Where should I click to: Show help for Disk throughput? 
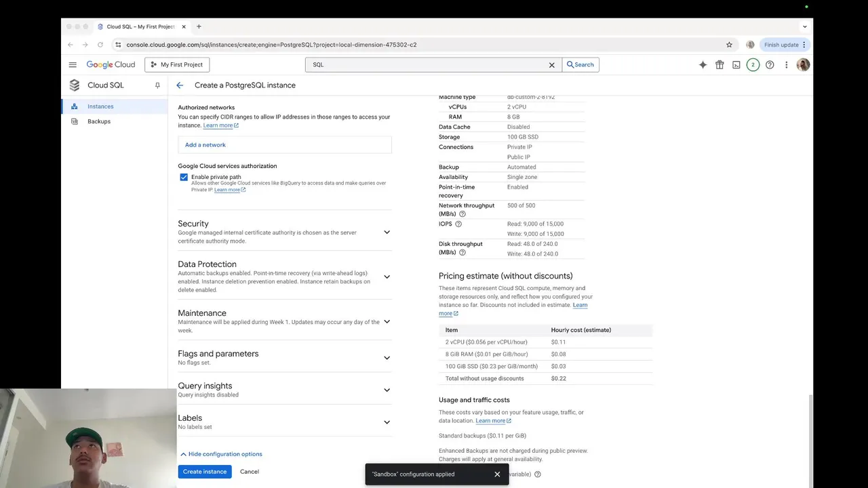[x=462, y=253]
